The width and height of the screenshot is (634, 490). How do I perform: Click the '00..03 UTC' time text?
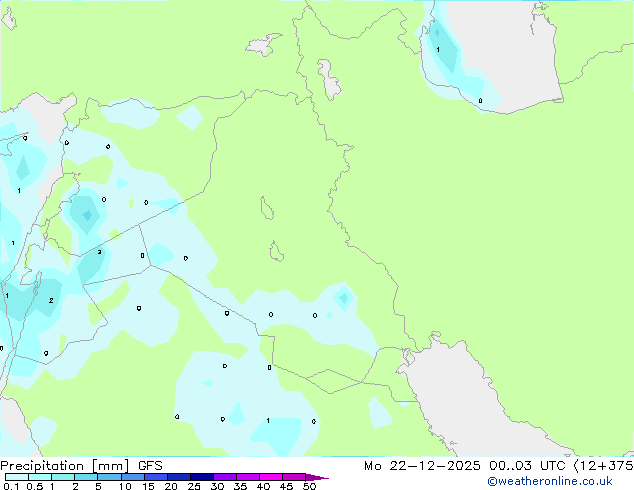527,466
